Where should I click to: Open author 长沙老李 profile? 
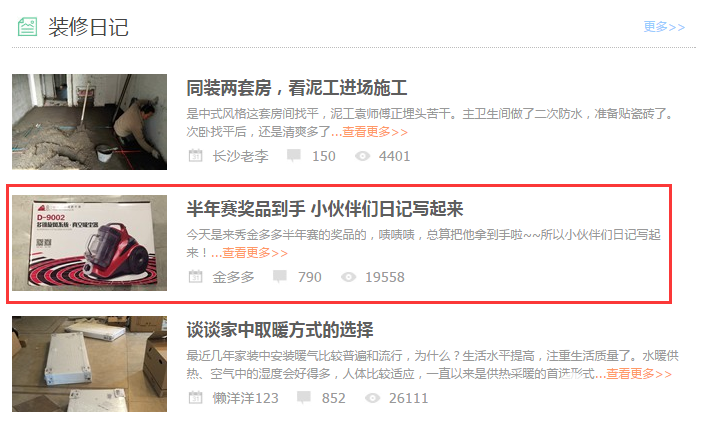240,156
